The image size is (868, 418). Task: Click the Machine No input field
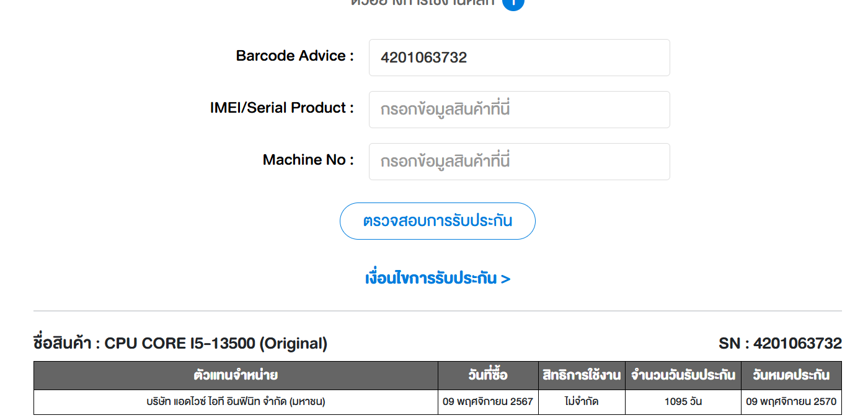519,162
